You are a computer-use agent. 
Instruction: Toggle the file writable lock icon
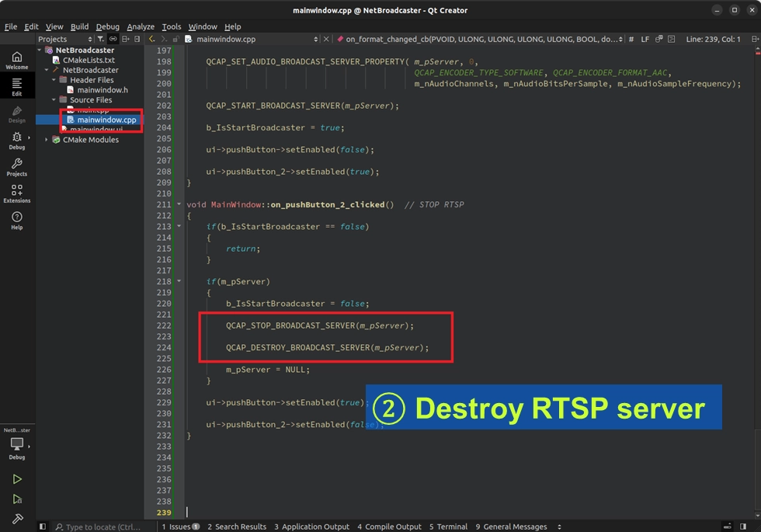[175, 39]
